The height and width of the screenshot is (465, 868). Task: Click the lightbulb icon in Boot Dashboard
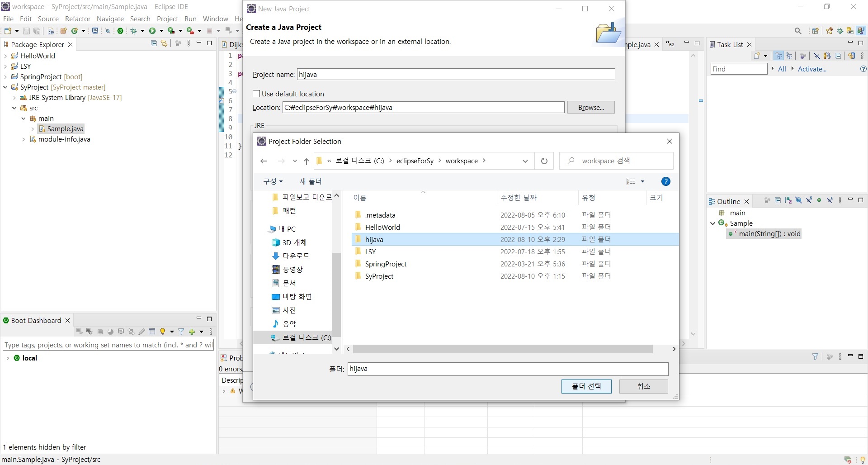coord(163,332)
